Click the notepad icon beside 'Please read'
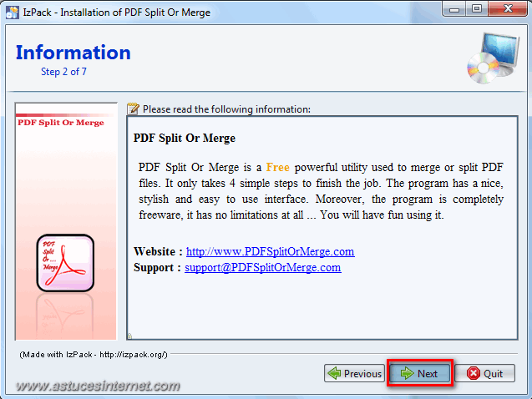This screenshot has width=532, height=399. pos(133,109)
